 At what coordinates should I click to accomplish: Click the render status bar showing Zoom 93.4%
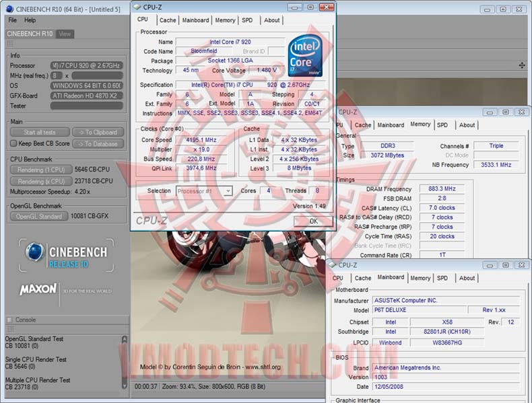228,386
